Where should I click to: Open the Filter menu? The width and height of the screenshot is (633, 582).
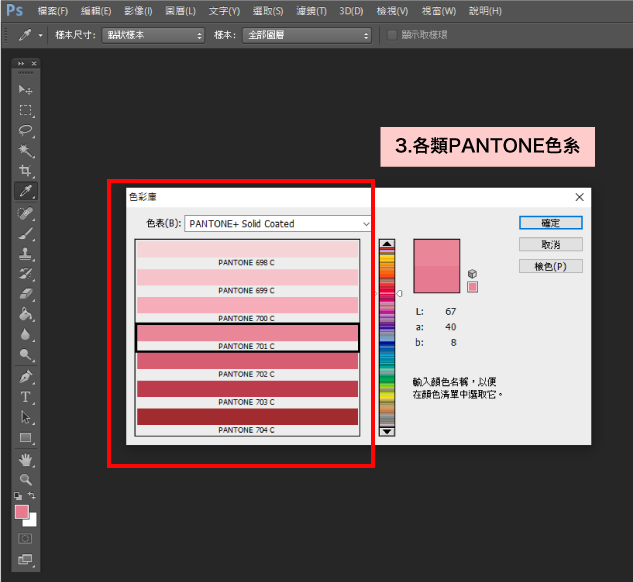click(x=311, y=11)
